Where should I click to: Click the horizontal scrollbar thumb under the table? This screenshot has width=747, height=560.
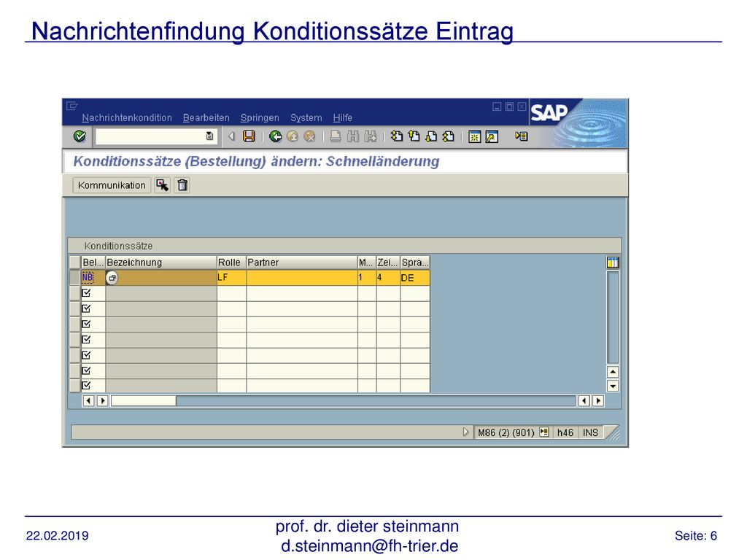pyautogui.click(x=144, y=401)
